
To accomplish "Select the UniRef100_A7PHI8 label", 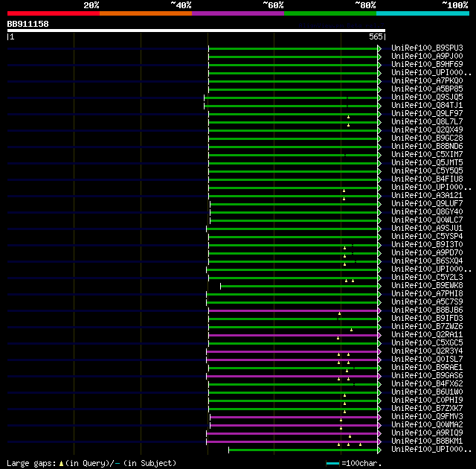I will (427, 294).
